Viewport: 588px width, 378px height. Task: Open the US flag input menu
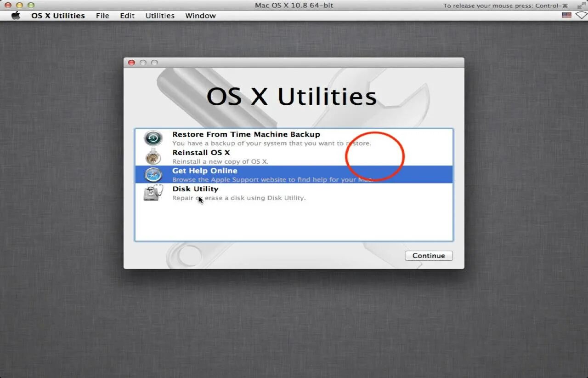click(567, 15)
